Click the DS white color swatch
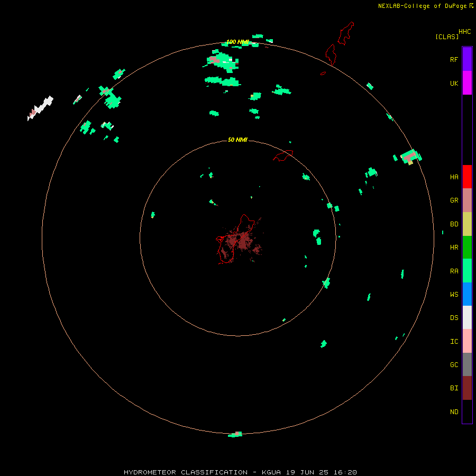 coord(467,317)
